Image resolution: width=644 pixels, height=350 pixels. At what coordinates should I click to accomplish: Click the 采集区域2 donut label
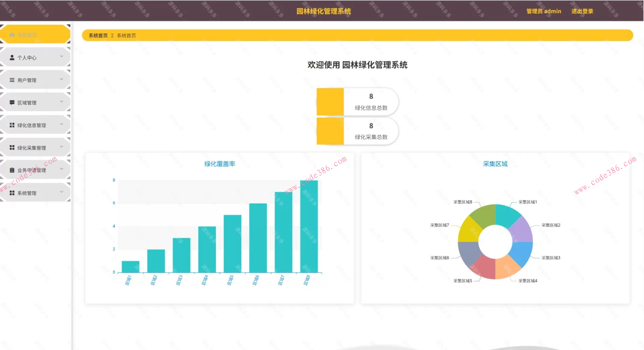point(551,225)
